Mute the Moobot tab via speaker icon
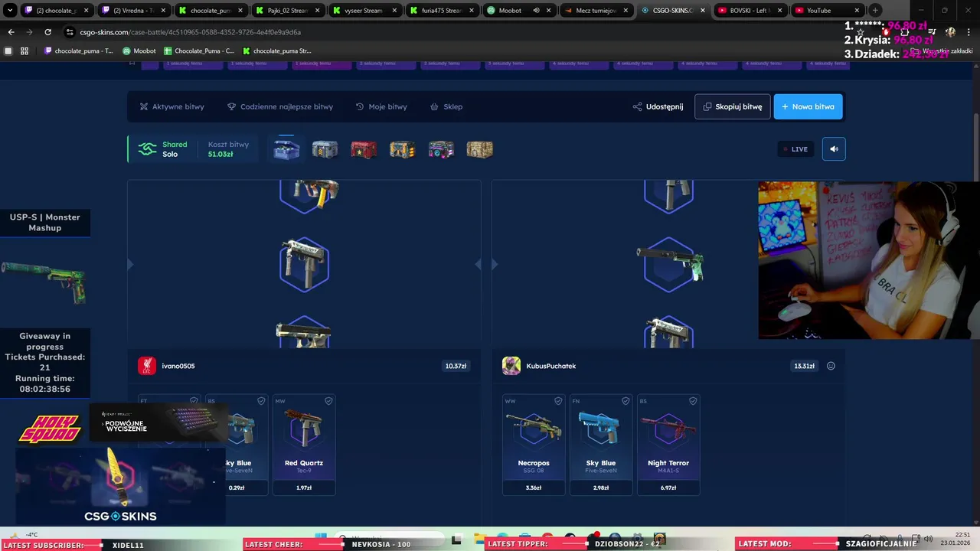Screen dimensions: 980x551 click(x=536, y=11)
